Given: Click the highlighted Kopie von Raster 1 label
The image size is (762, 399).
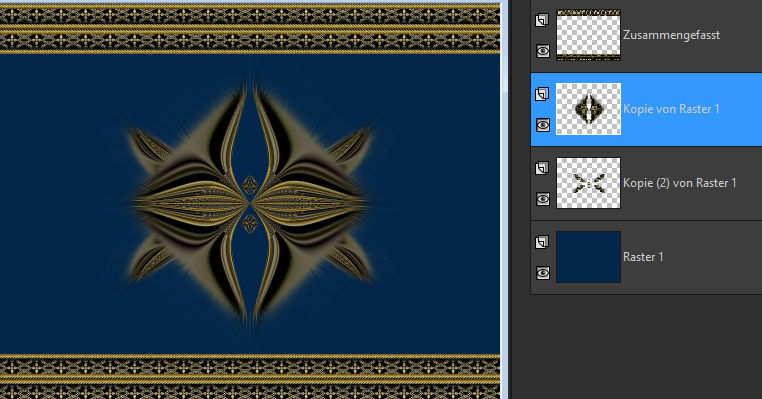Looking at the screenshot, I should [671, 109].
